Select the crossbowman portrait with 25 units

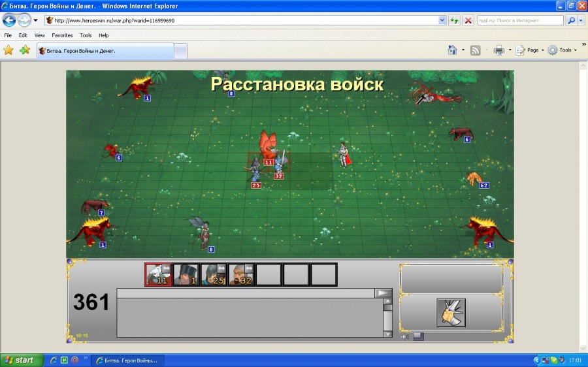click(x=214, y=274)
